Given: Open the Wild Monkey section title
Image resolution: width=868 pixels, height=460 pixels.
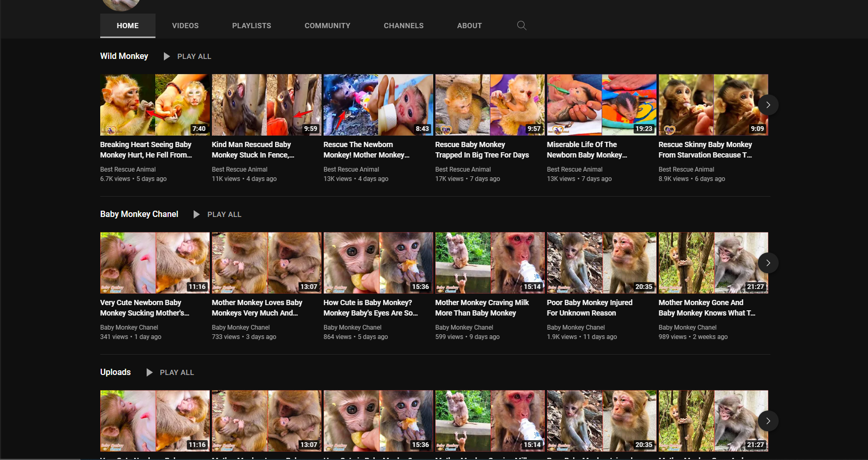Looking at the screenshot, I should [124, 56].
